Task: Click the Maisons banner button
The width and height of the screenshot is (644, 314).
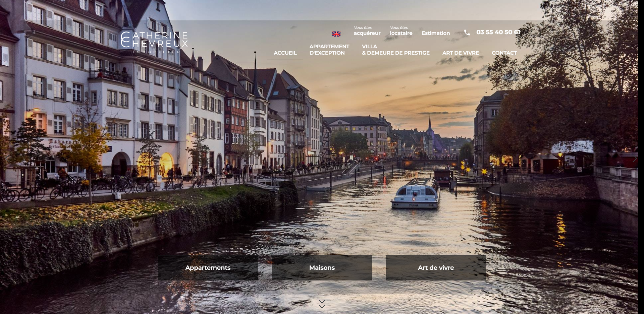Action: (322, 267)
